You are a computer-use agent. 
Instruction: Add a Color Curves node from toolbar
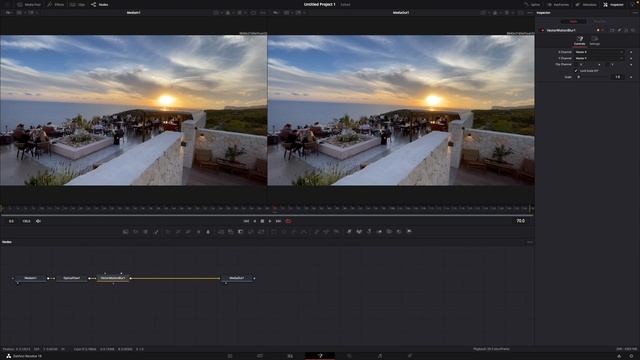(x=178, y=232)
